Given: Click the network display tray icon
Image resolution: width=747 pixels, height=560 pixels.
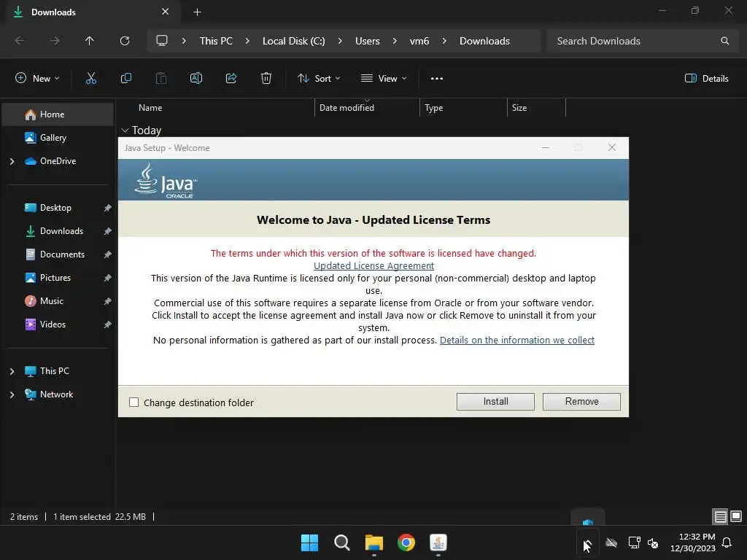Looking at the screenshot, I should point(634,542).
